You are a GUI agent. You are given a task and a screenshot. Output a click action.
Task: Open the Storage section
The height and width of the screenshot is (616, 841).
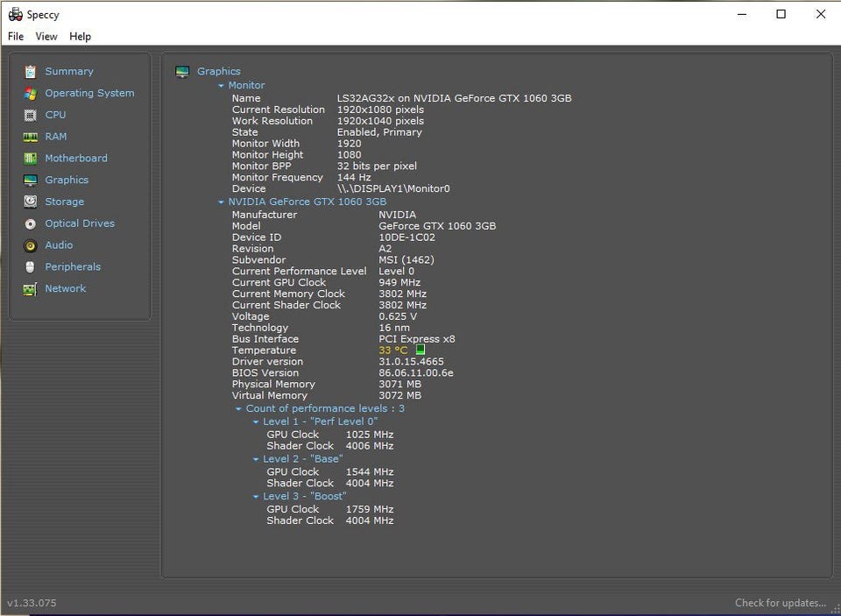point(64,202)
